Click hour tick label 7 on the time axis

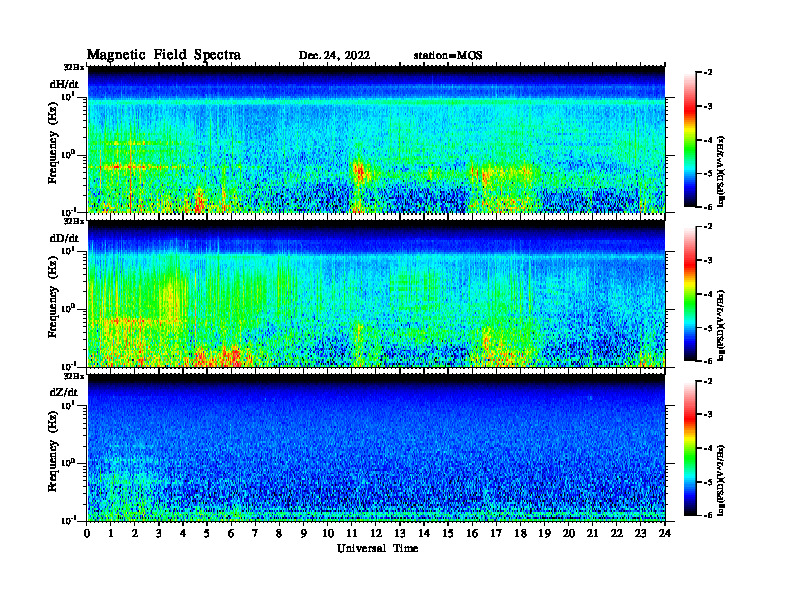256,534
